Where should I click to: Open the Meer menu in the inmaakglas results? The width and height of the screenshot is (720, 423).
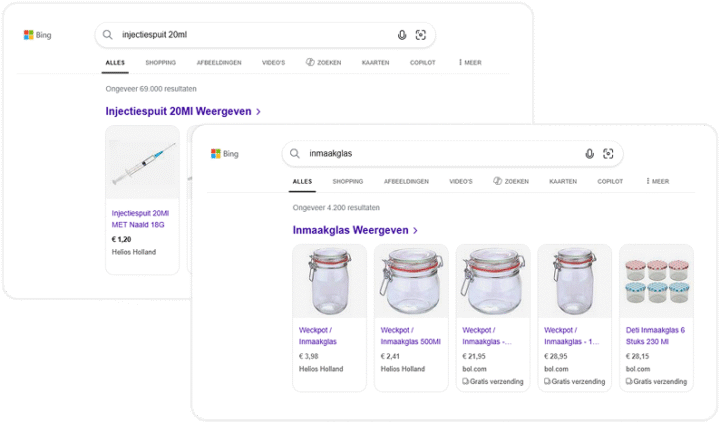[x=658, y=181]
